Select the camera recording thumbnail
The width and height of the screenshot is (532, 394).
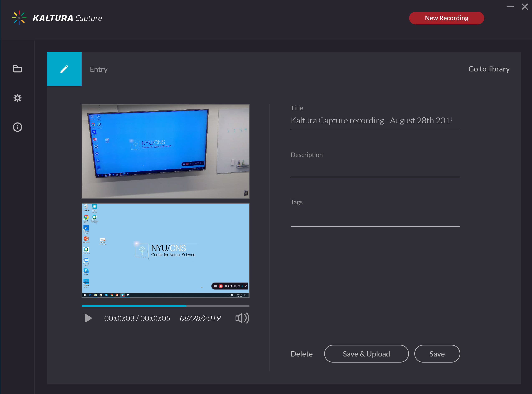coord(165,151)
